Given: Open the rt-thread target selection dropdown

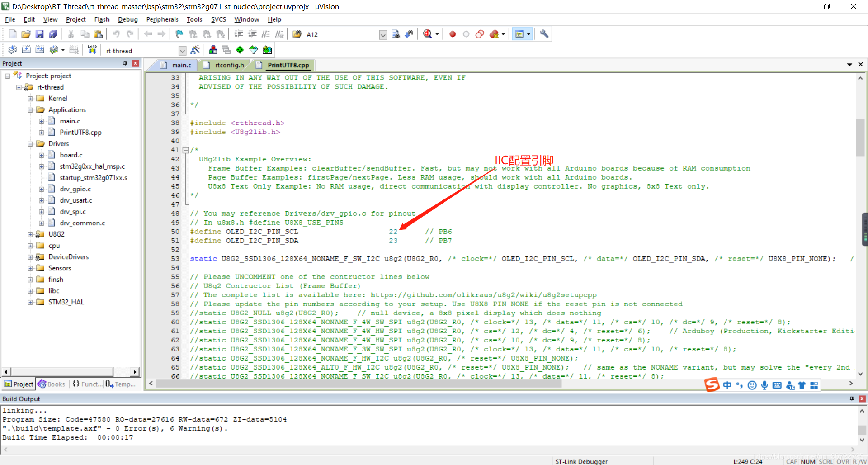Looking at the screenshot, I should click(x=182, y=51).
